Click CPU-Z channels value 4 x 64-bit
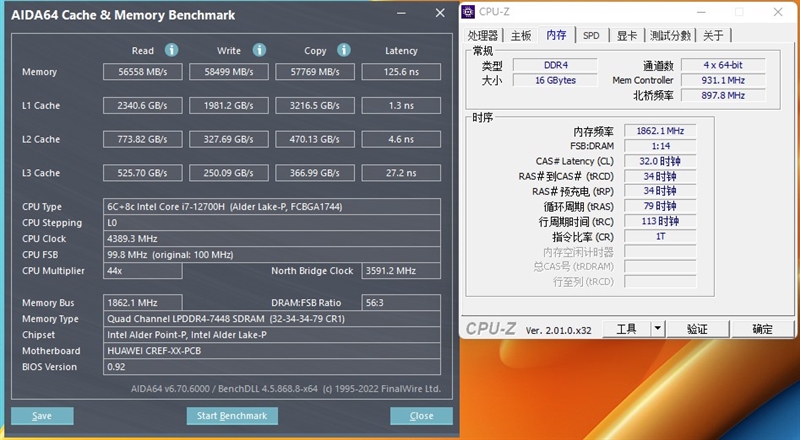Screen dimensions: 800x440 point(723,65)
